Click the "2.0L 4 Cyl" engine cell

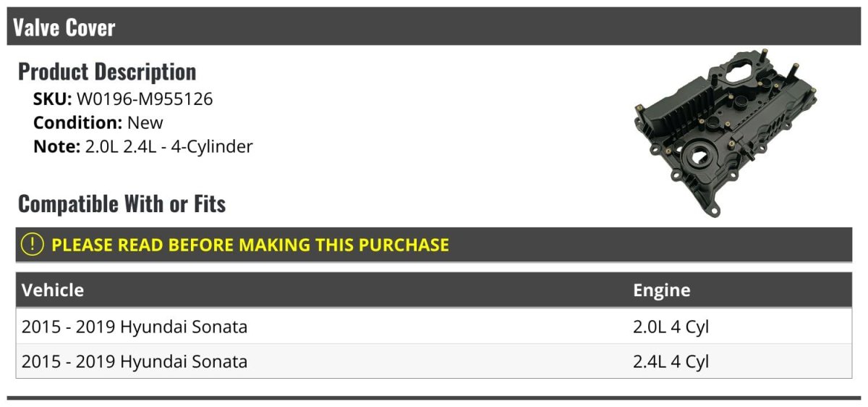[x=671, y=327]
